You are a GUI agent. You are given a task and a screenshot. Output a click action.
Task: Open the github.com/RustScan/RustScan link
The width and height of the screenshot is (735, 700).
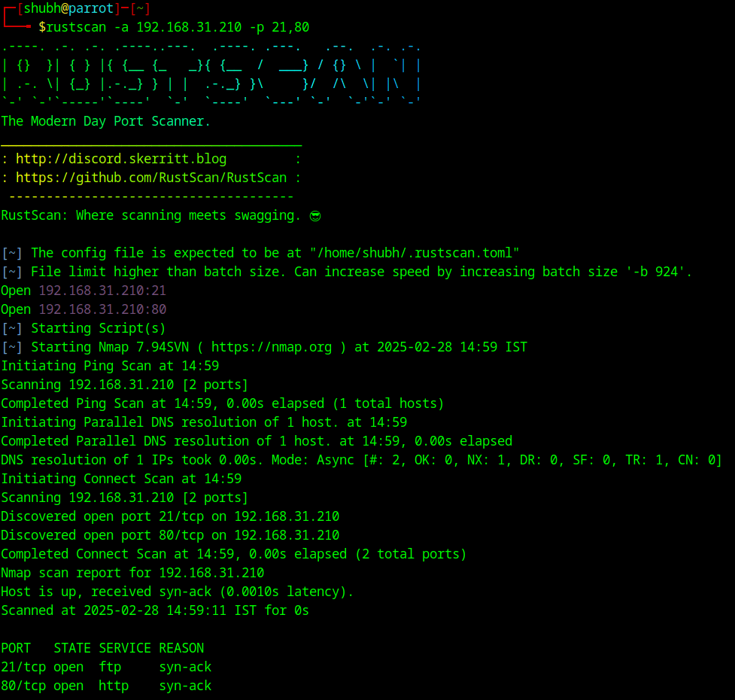151,178
